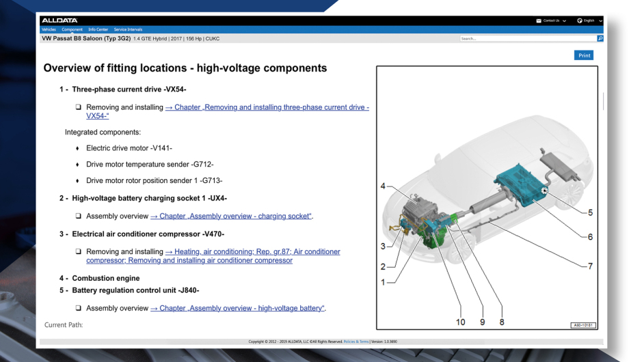Open the Vehicles menu
Image resolution: width=644 pixels, height=362 pixels.
point(49,29)
